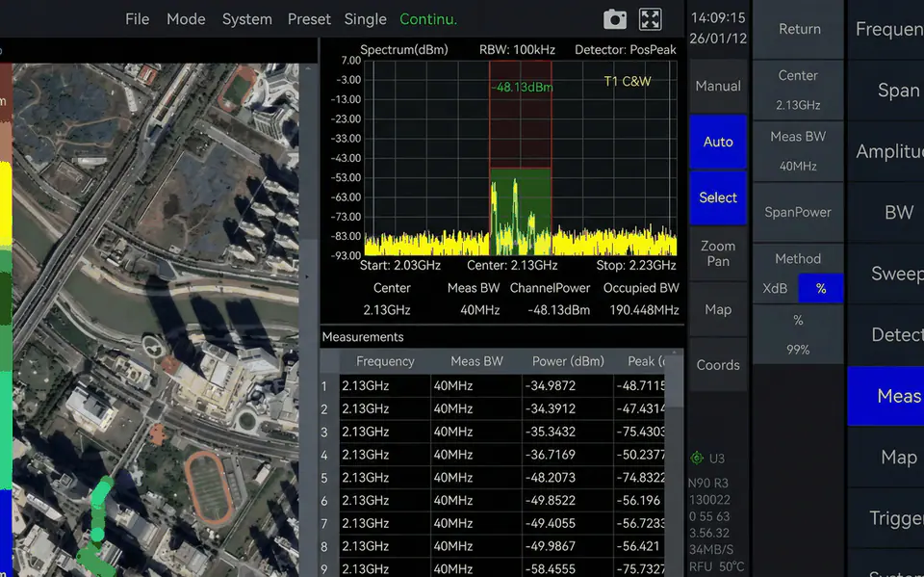The image size is (924, 577).
Task: Open the Preset menu
Action: click(309, 19)
